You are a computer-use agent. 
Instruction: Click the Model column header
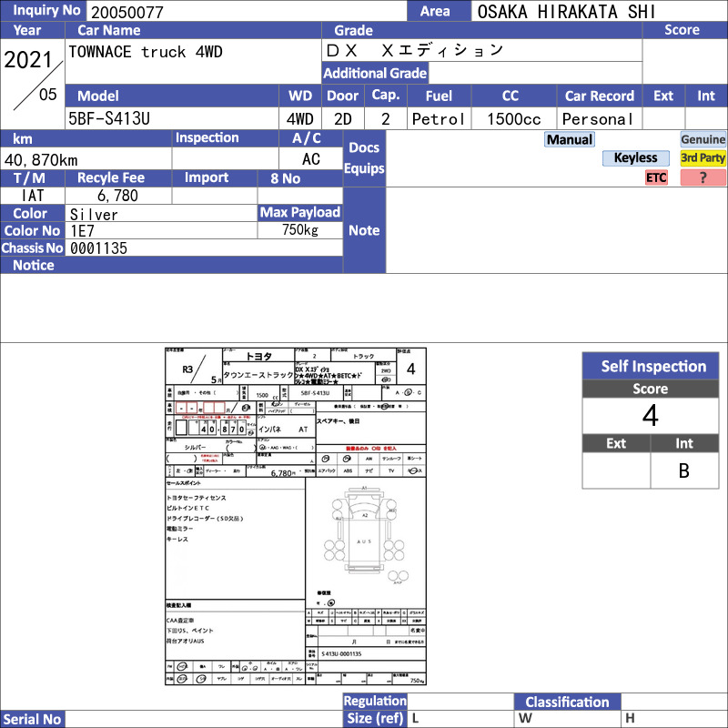click(x=98, y=96)
